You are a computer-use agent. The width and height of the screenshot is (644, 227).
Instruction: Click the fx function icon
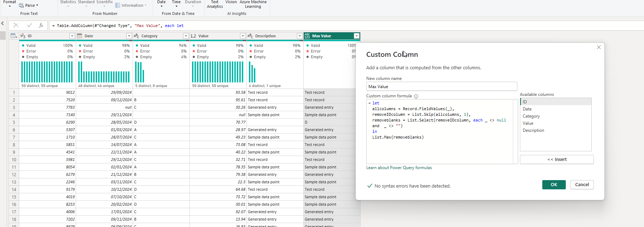click(41, 25)
